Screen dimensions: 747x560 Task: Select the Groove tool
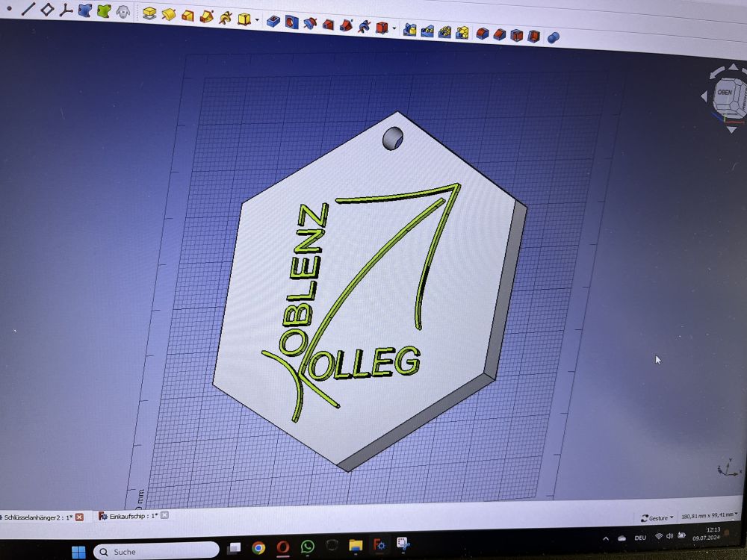click(x=310, y=23)
